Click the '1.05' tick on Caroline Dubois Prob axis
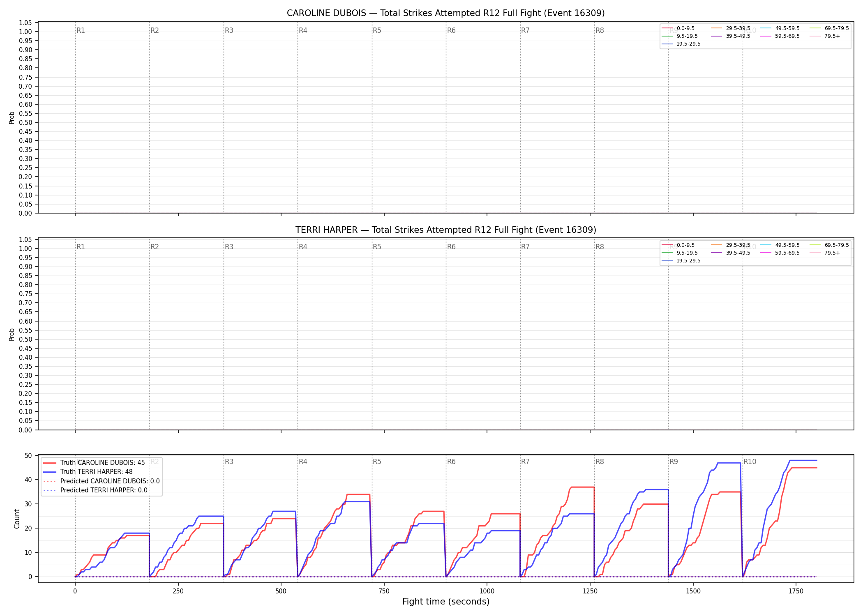 point(25,23)
